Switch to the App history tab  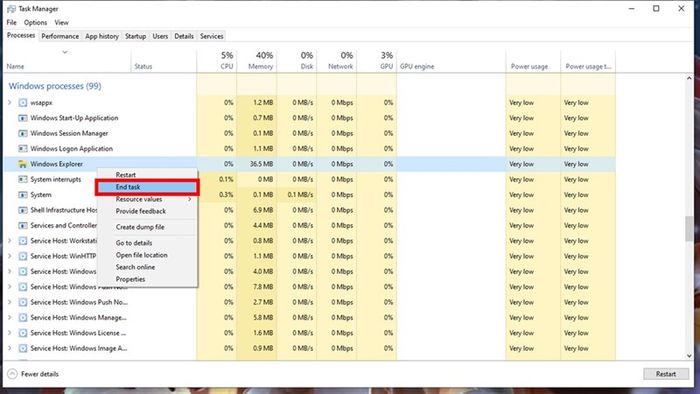point(102,36)
